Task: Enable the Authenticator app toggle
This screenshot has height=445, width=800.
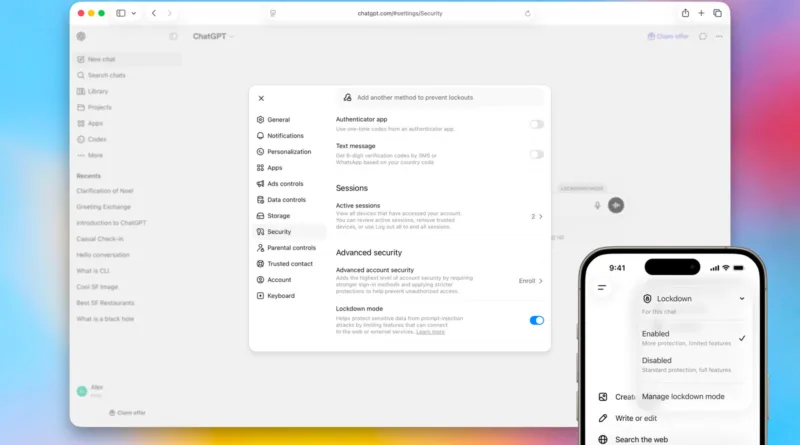Action: [536, 124]
